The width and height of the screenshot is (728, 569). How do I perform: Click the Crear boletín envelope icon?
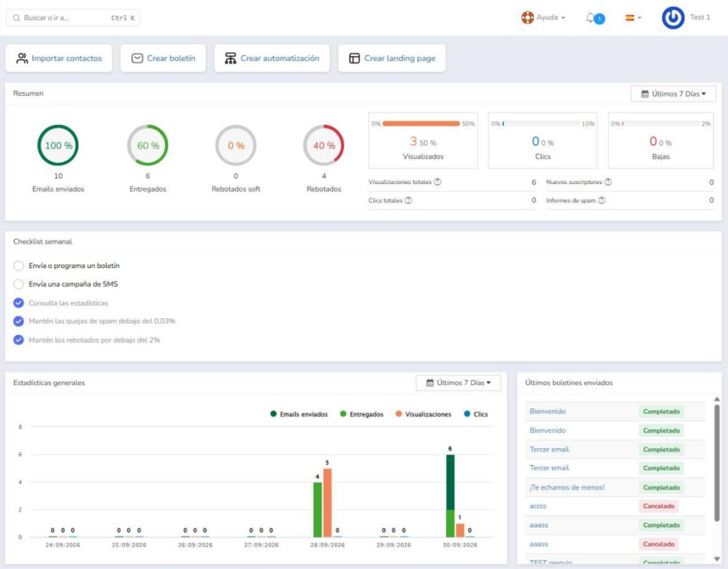click(x=137, y=58)
